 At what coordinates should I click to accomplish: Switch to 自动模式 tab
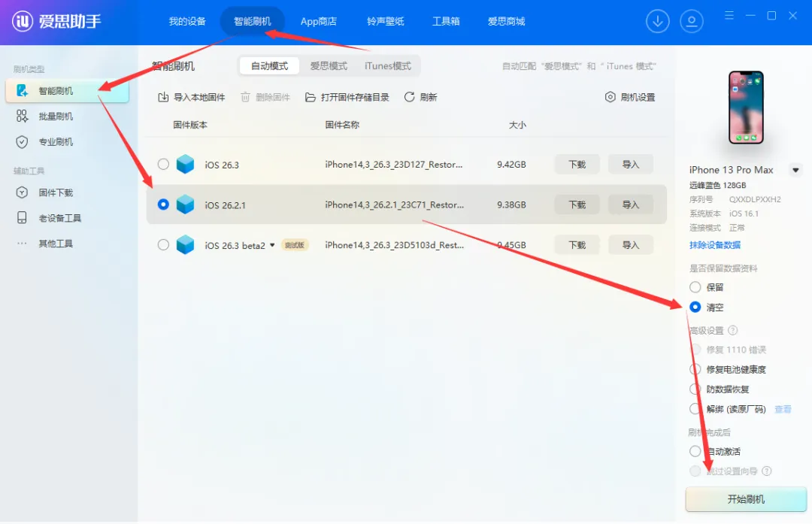[x=269, y=65]
